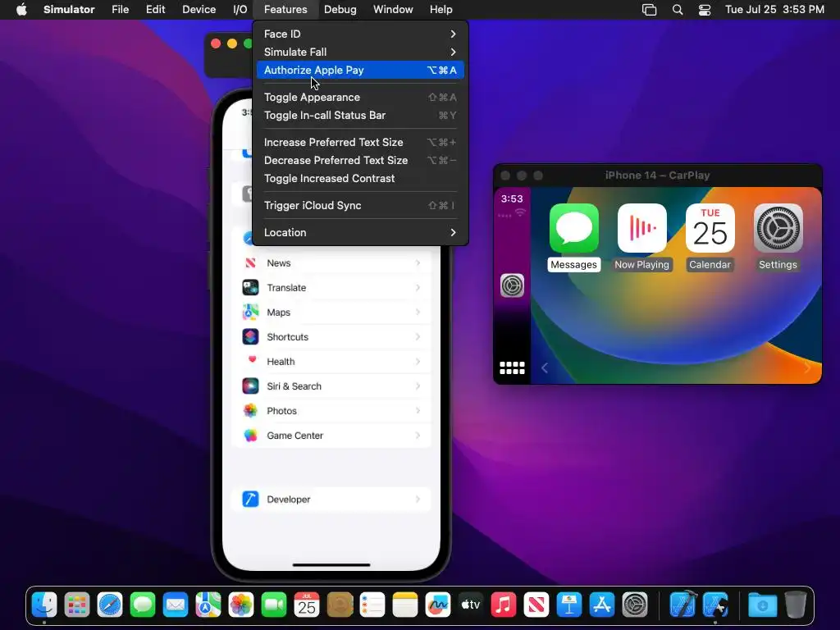Click the CarPlay previous page arrow

click(x=545, y=368)
